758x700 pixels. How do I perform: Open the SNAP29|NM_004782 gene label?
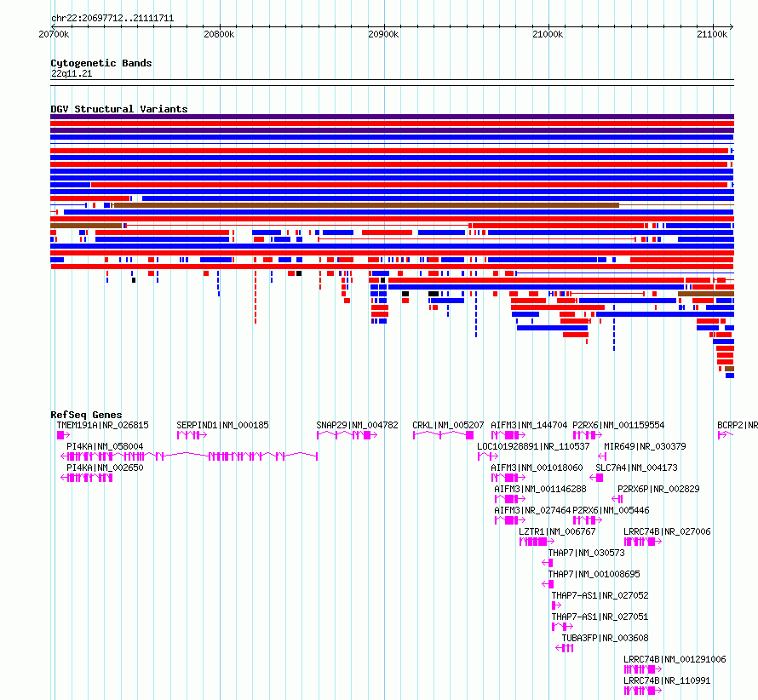[x=357, y=425]
